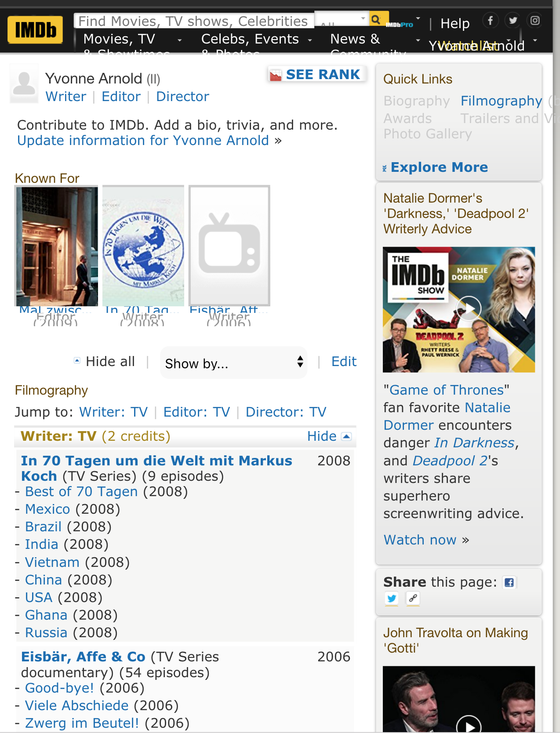Open Eisbär, Affe & Co title
The height and width of the screenshot is (733, 560).
pyautogui.click(x=83, y=657)
